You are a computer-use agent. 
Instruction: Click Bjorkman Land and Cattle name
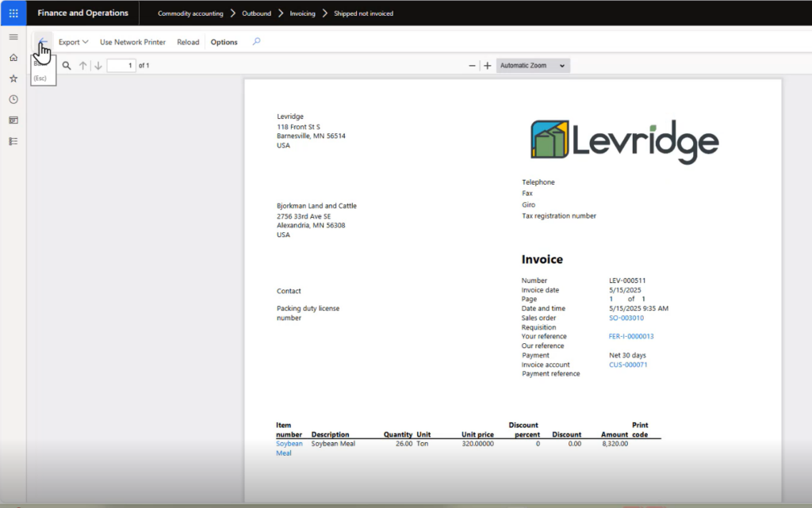click(316, 206)
